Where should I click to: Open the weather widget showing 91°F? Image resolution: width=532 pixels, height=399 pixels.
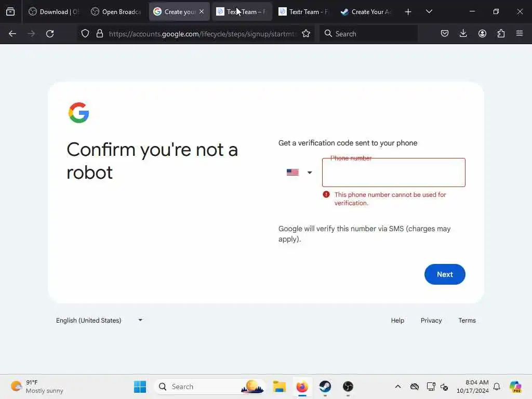click(37, 387)
